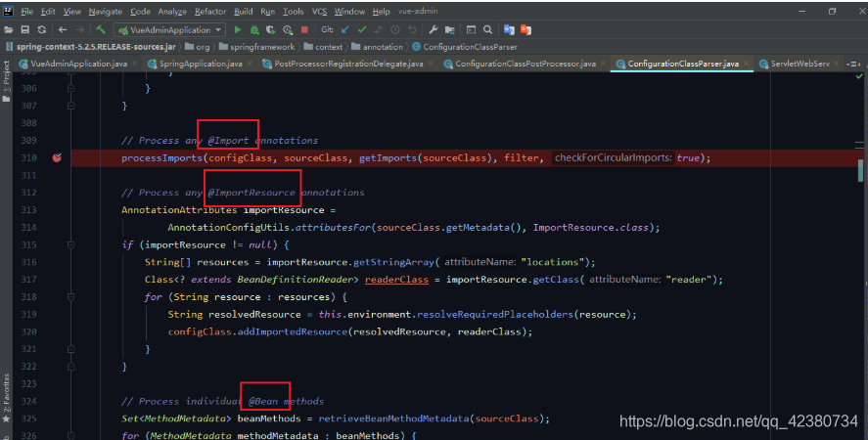Close the PostProcessorRegistrationDelegate.java tab

point(431,64)
